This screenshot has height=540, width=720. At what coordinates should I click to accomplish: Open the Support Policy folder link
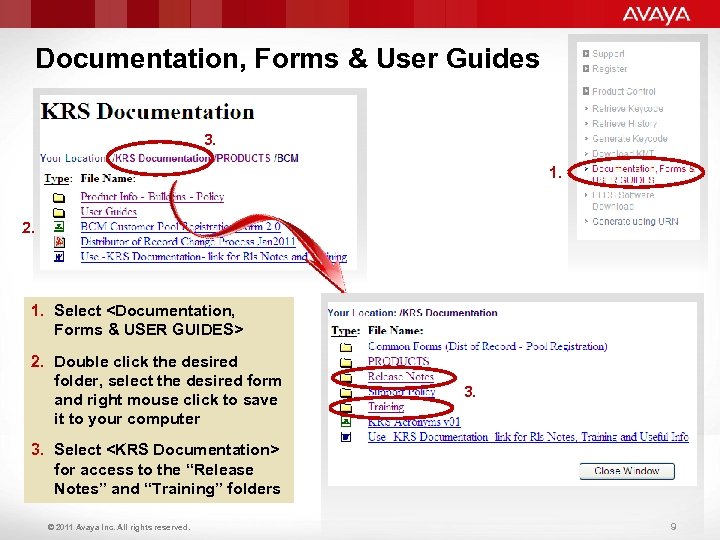pyautogui.click(x=401, y=392)
